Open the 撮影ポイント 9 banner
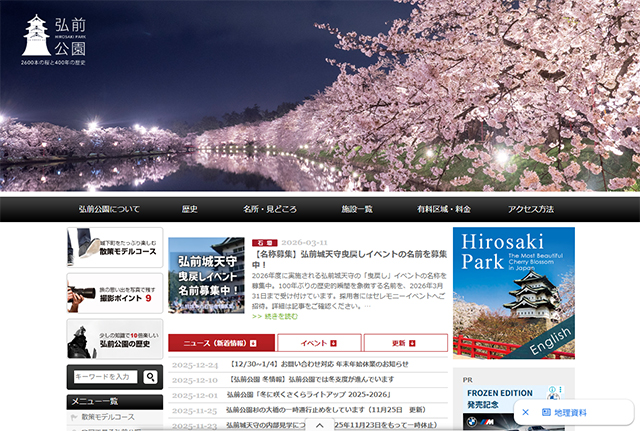 pyautogui.click(x=115, y=293)
